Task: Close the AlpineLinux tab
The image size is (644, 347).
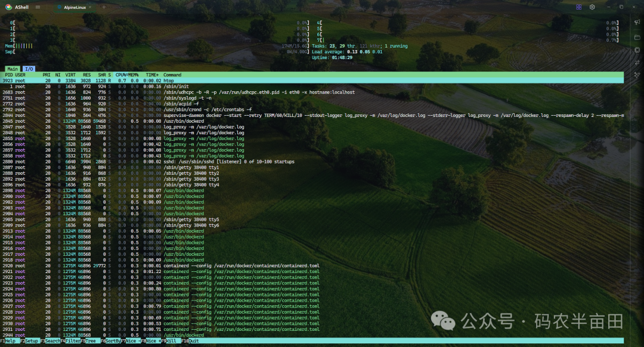Action: pos(90,7)
